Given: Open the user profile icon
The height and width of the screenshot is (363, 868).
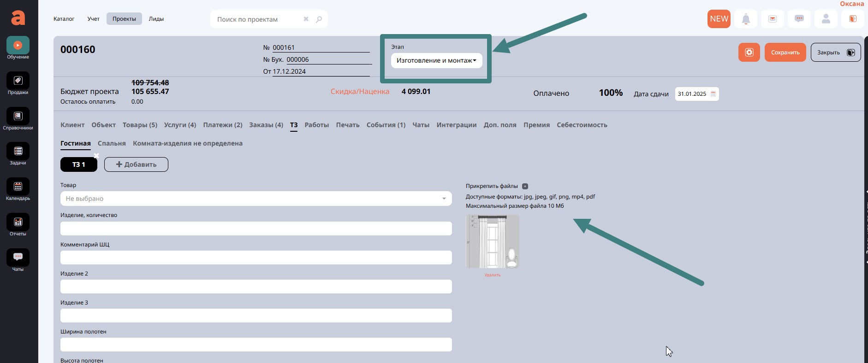Looking at the screenshot, I should (x=826, y=19).
